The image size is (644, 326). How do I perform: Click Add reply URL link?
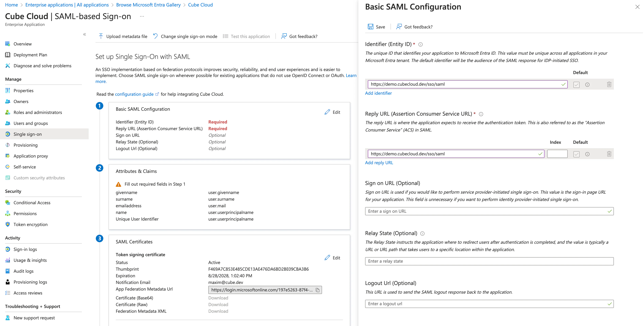click(379, 163)
